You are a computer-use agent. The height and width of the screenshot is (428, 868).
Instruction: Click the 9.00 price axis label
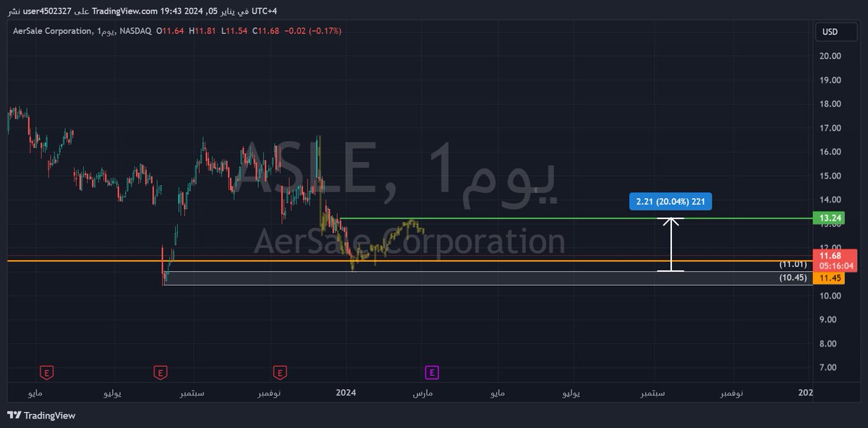(x=829, y=320)
